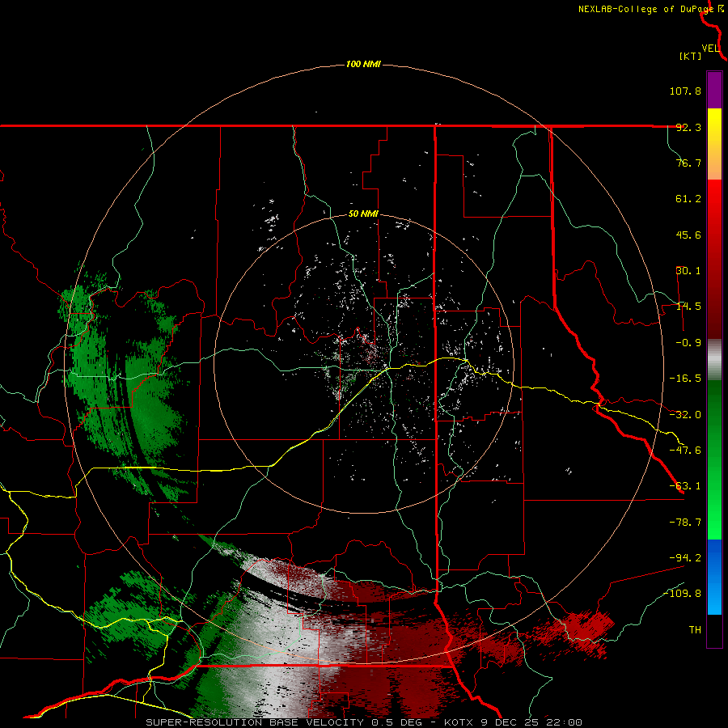The height and width of the screenshot is (728, 728).
Task: Click the TH legend label
Action: click(x=695, y=630)
